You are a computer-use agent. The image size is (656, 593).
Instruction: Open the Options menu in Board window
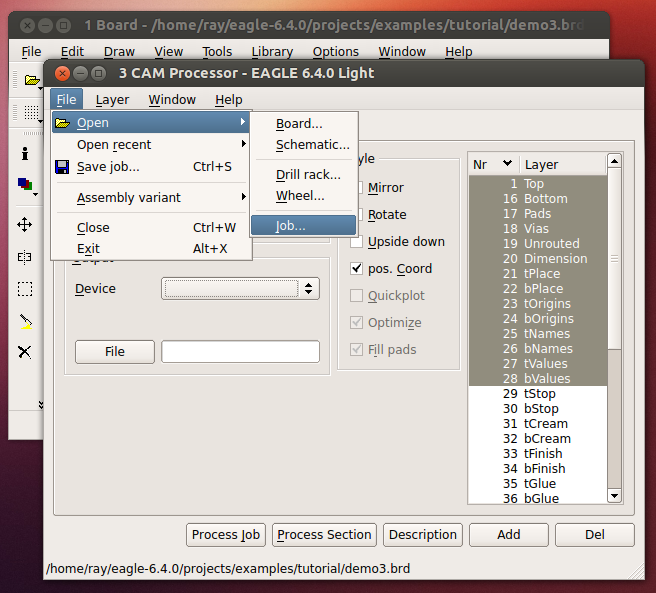[x=336, y=51]
